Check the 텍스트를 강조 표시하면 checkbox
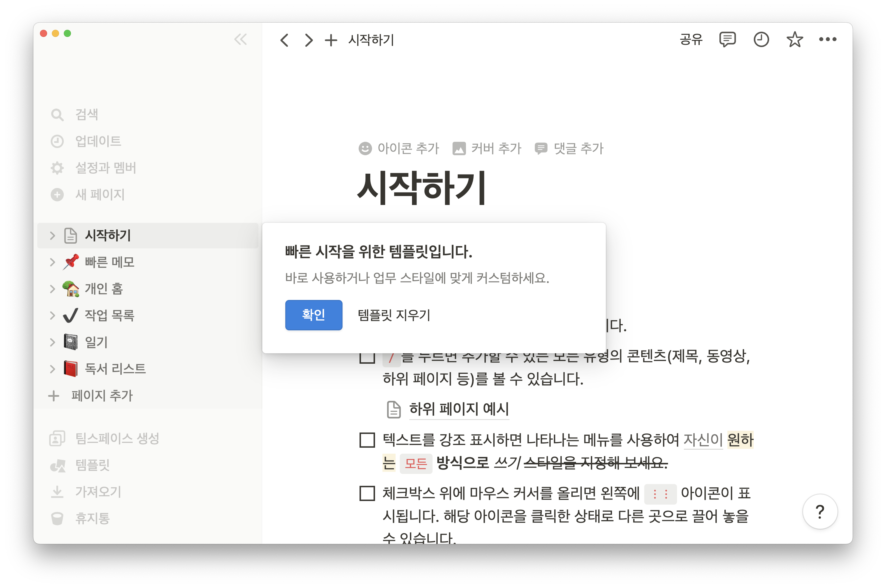This screenshot has height=588, width=886. [367, 440]
